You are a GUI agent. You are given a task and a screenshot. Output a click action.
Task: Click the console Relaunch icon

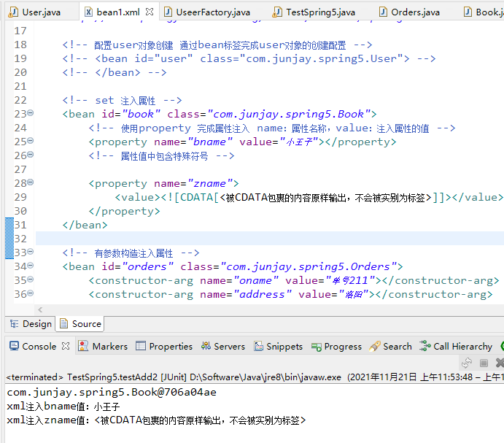click(467, 363)
